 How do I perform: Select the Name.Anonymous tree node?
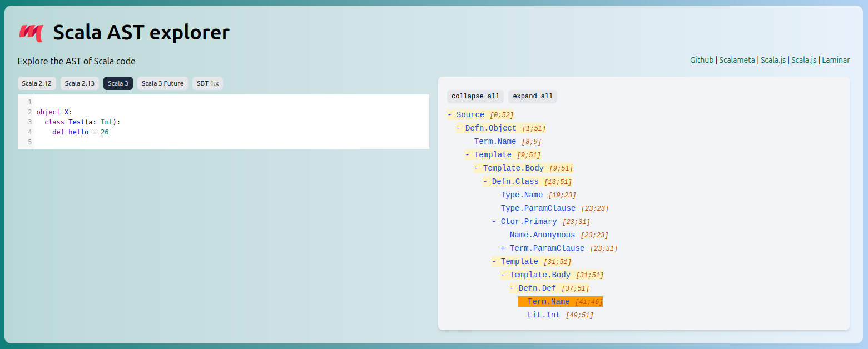(559, 235)
